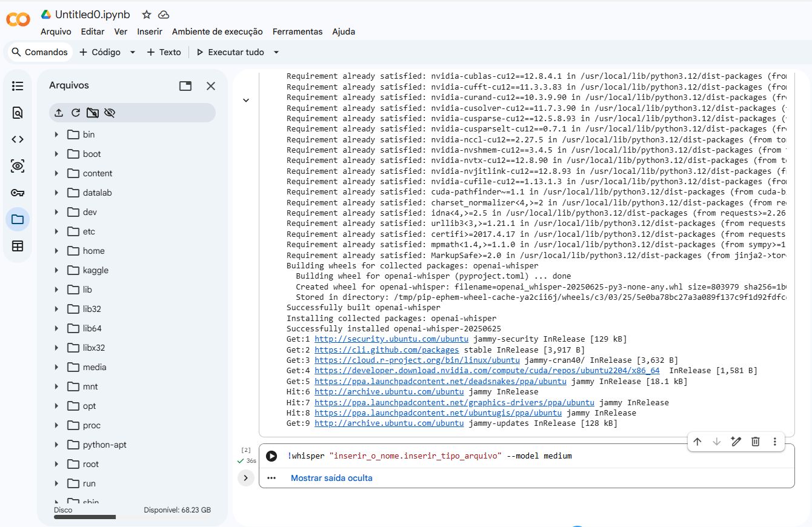
Task: Open the table of contents sidebar icon
Action: [x=18, y=86]
